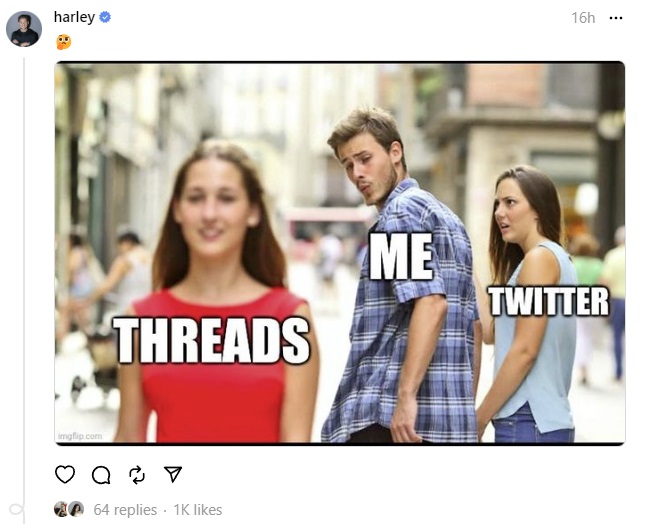Viewport: 654px width, 524px height.
Task: View the 64 replies
Action: point(125,510)
